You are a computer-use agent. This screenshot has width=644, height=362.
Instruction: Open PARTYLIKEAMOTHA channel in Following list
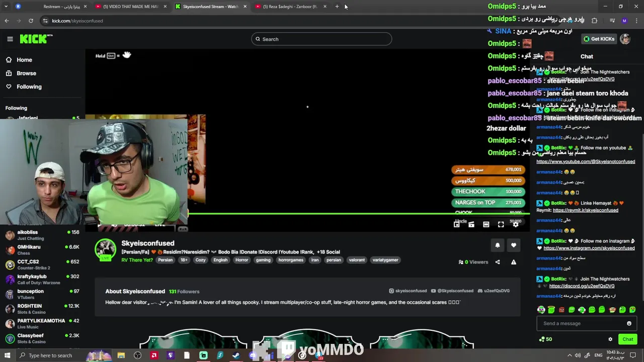coord(42,324)
